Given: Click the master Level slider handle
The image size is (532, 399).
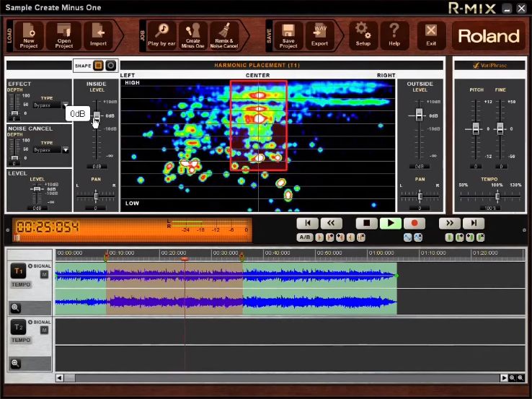Looking at the screenshot, I should point(37,189).
